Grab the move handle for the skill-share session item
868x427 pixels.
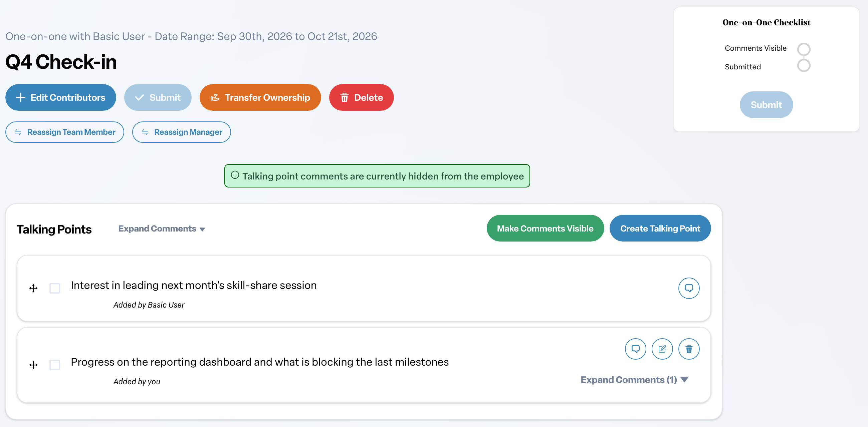[33, 288]
